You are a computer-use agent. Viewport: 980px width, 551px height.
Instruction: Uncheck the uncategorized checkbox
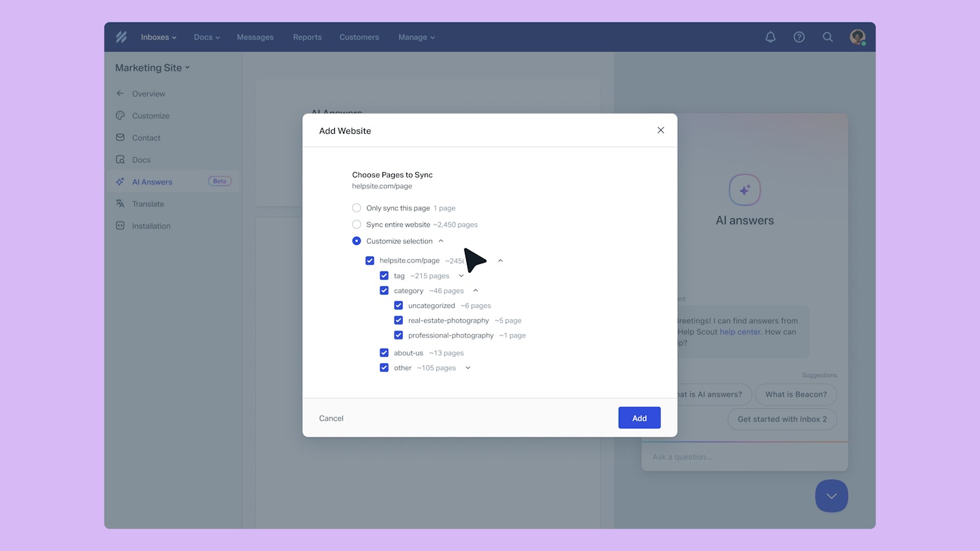(398, 305)
